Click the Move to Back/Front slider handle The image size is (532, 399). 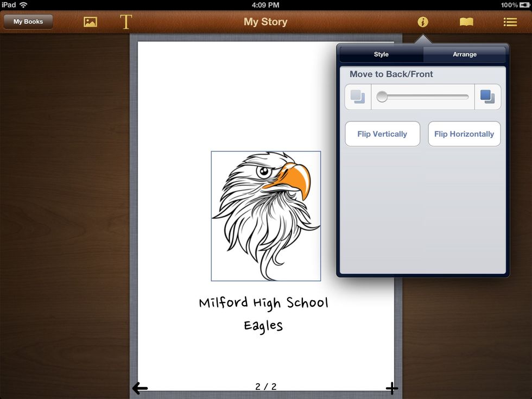pyautogui.click(x=382, y=97)
